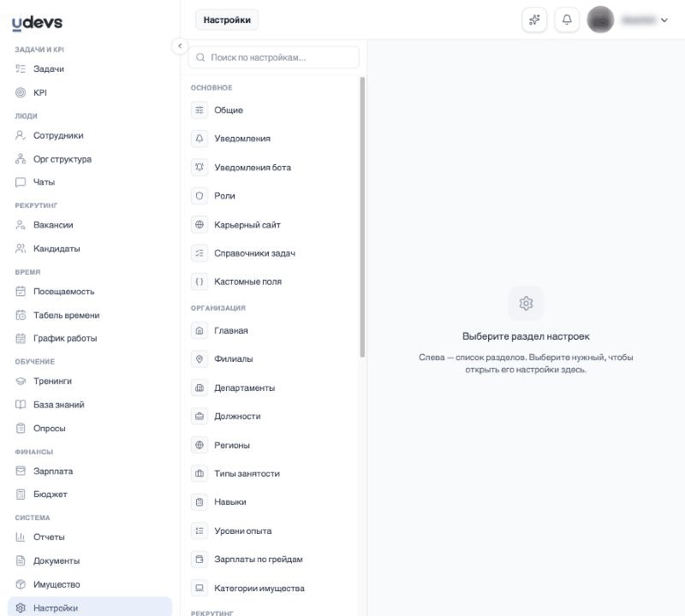Open the AI sparkle assistant icon
The image size is (685, 616).
(534, 20)
